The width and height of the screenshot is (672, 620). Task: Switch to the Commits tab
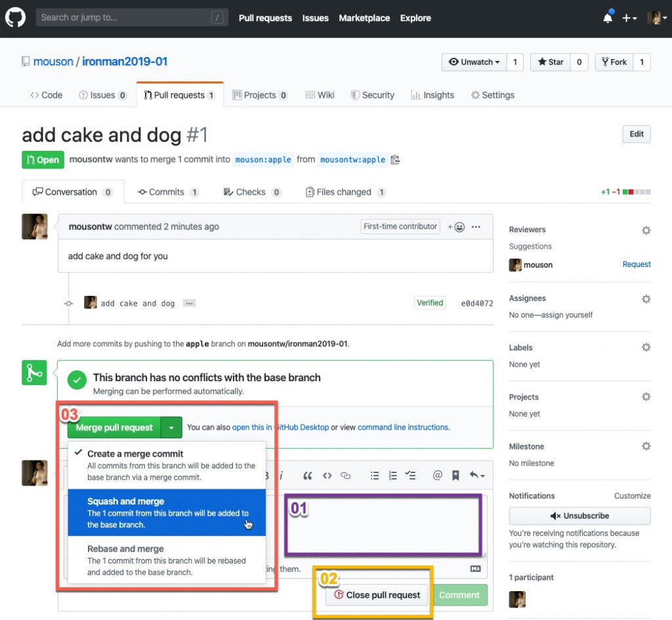point(168,192)
